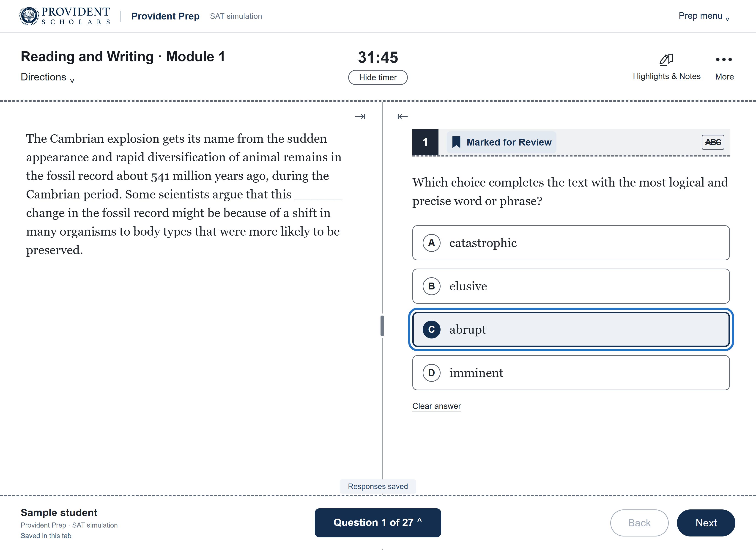Image resolution: width=756 pixels, height=550 pixels.
Task: Click the Provident Scholars logo
Action: (65, 16)
